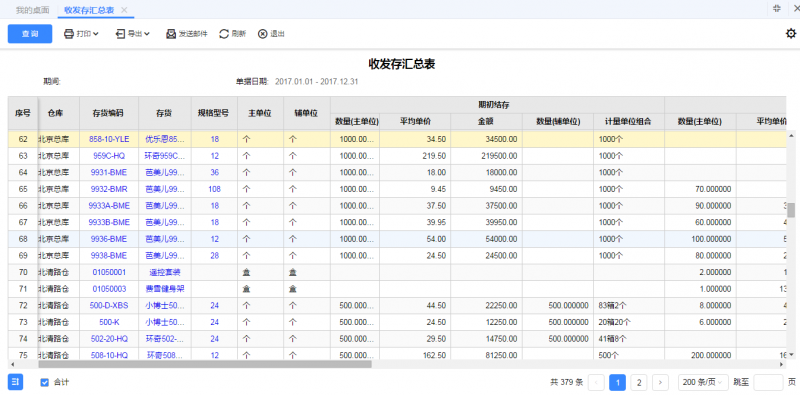Screen dimensions: 800x395
Task: Click inventory code 9936-BME
Action: 109,239
